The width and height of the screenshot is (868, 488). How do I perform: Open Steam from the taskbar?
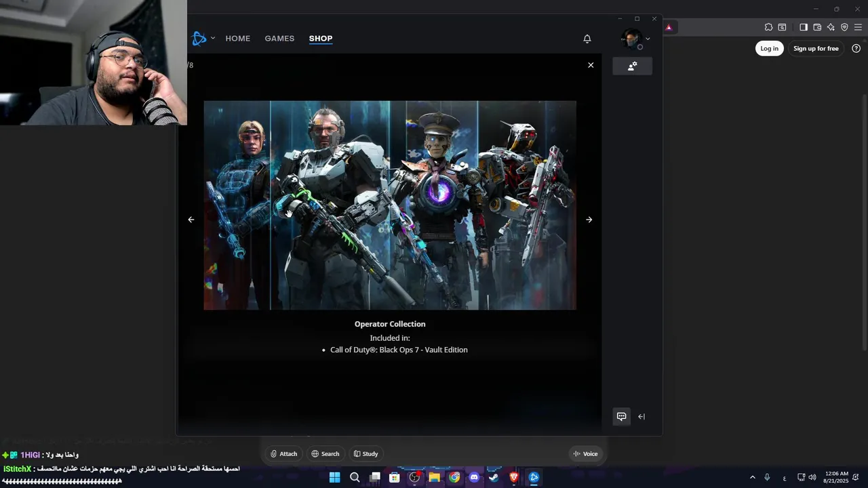coord(494,477)
